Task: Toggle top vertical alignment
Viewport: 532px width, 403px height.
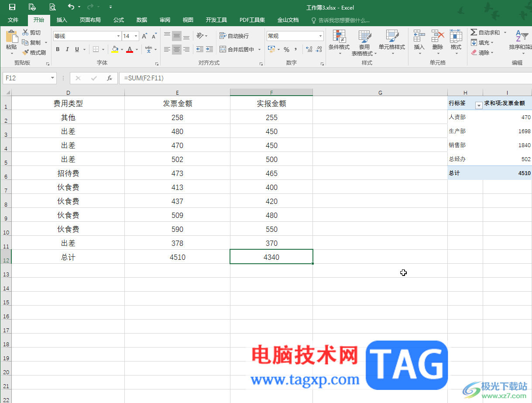Action: pos(167,36)
